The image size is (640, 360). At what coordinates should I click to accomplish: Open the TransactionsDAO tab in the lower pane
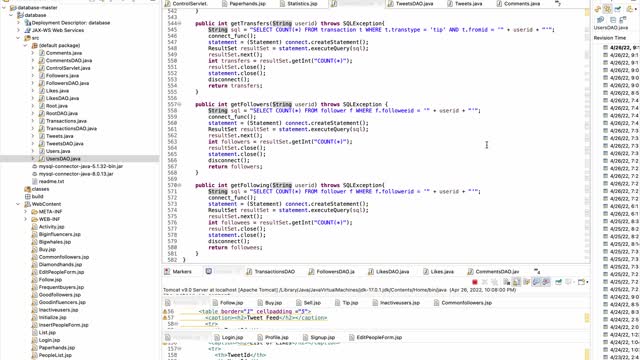coord(270,271)
